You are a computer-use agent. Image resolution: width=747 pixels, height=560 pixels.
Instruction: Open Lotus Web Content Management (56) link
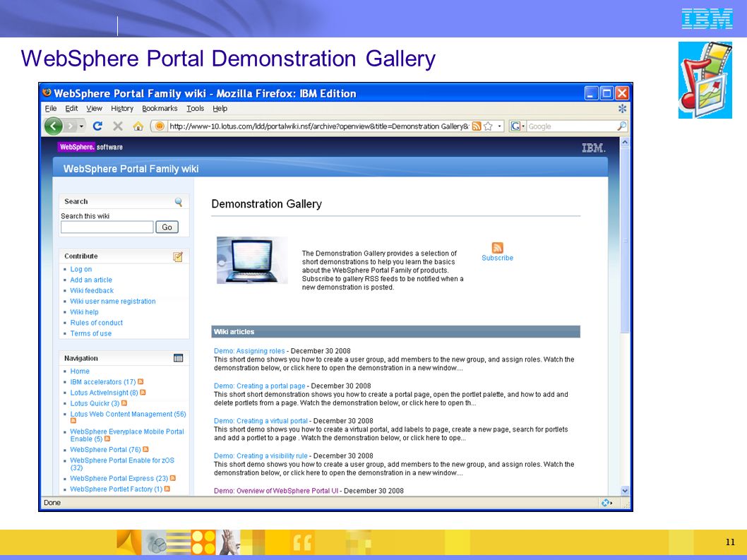[129, 414]
